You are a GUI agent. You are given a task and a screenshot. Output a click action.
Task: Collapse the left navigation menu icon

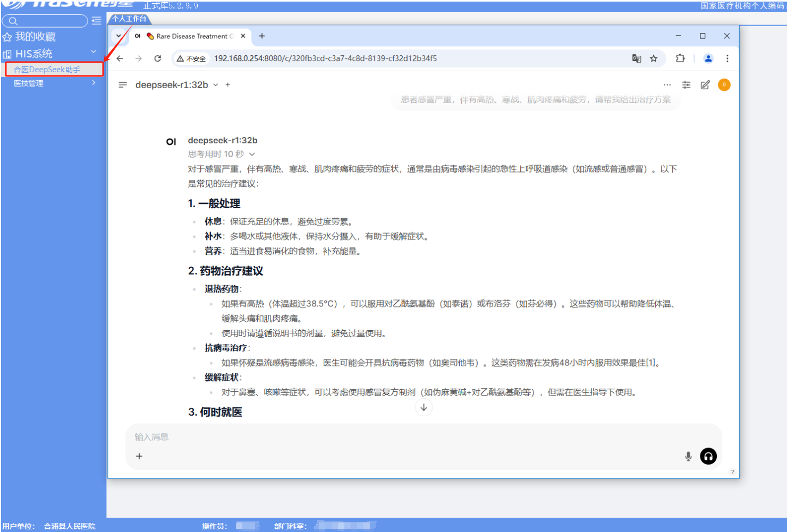pyautogui.click(x=96, y=21)
